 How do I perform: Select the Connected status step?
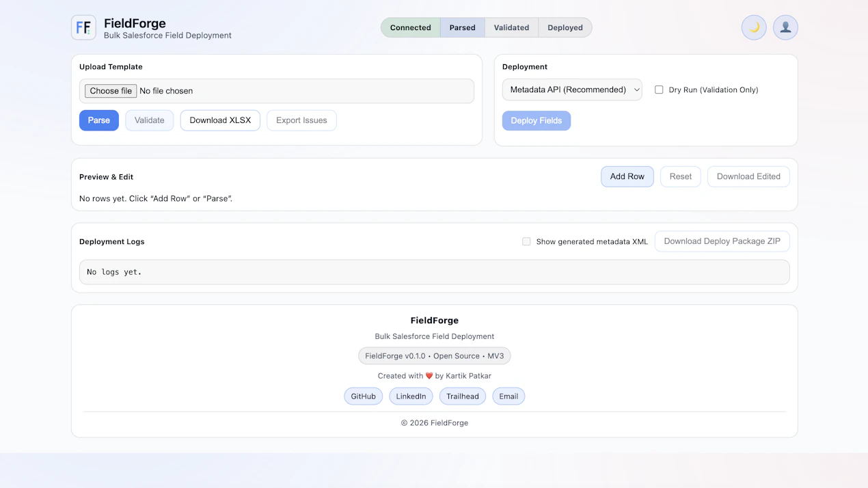pos(410,27)
